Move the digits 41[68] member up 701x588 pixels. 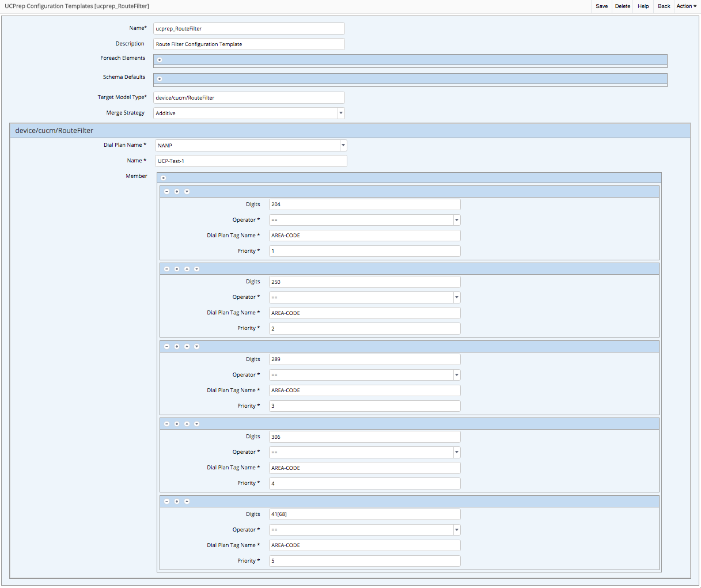pyautogui.click(x=187, y=502)
